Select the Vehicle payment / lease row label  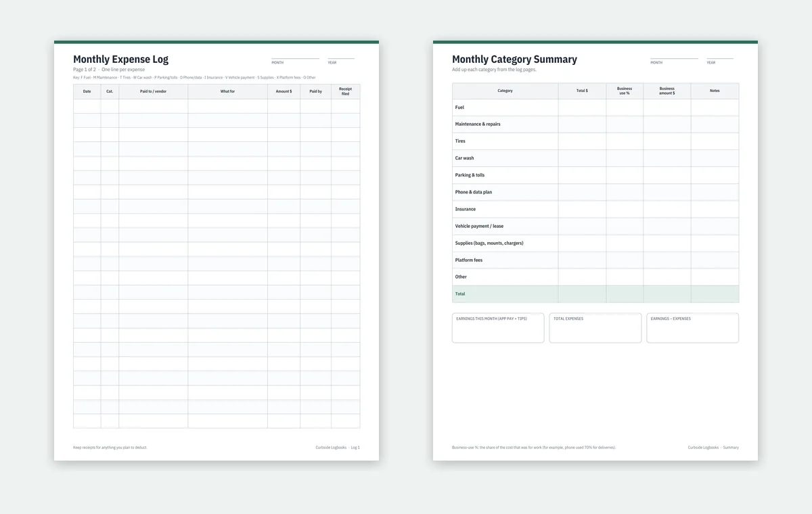click(479, 226)
